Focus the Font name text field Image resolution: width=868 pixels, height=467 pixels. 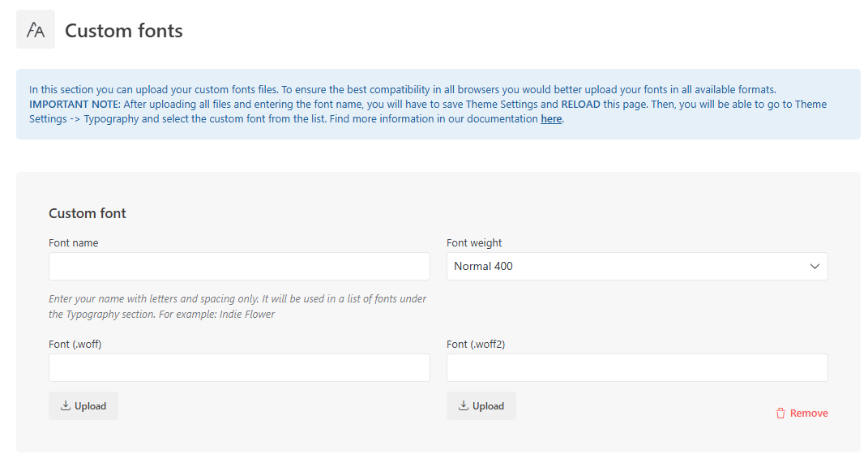click(239, 267)
